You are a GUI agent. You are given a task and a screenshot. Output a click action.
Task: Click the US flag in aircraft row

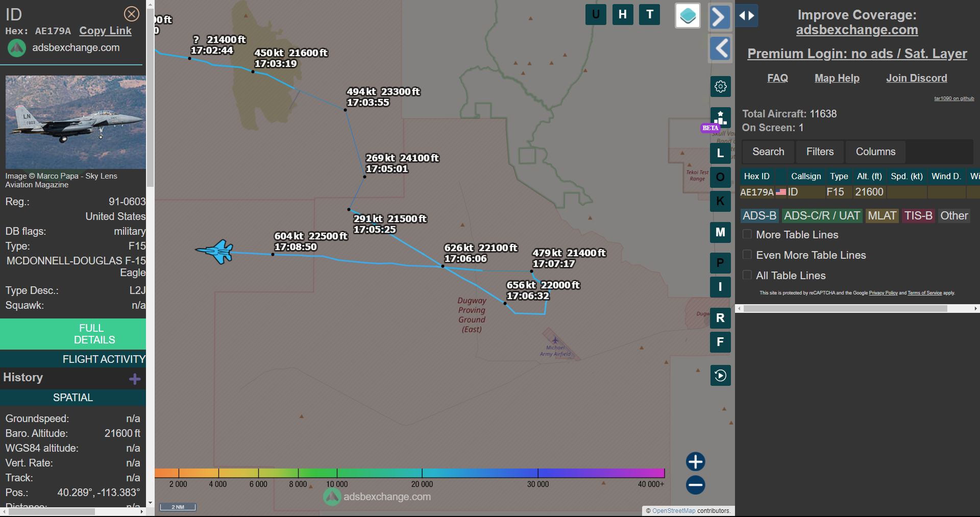click(x=781, y=192)
